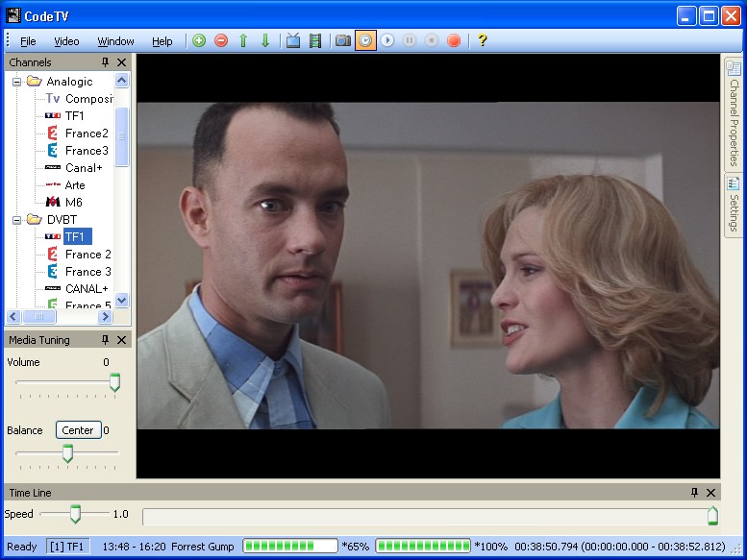Click the Center balance button

78,430
